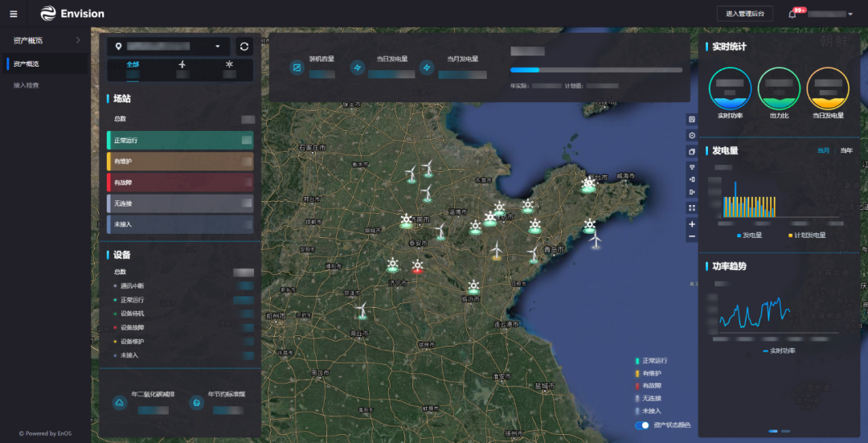Filter by wind turbine asset type tab
This screenshot has width=868, height=443.
tap(182, 64)
